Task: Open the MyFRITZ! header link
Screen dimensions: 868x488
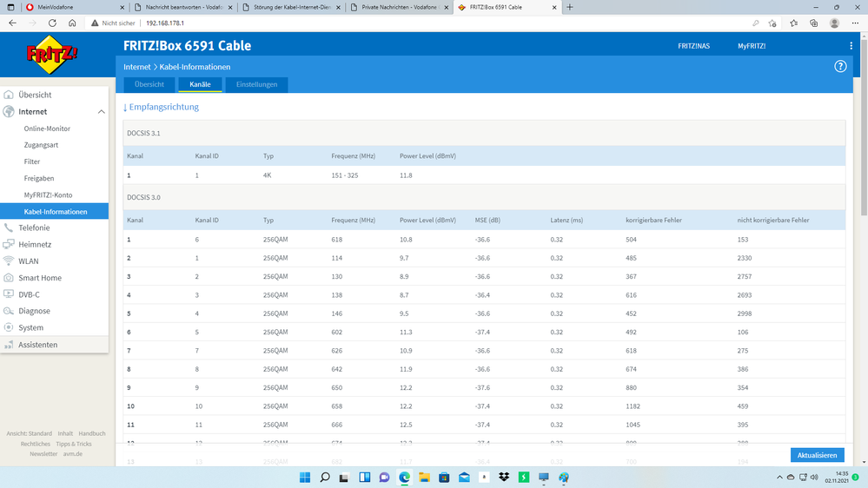Action: (x=752, y=46)
